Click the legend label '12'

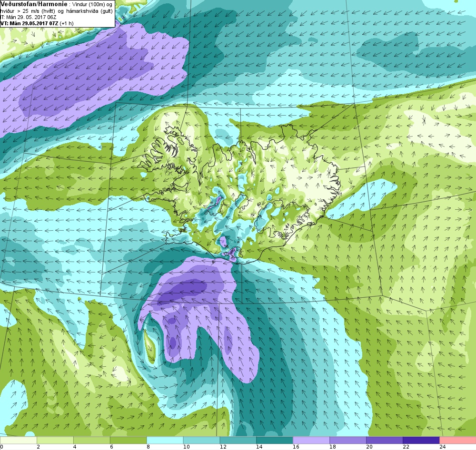tap(223, 447)
